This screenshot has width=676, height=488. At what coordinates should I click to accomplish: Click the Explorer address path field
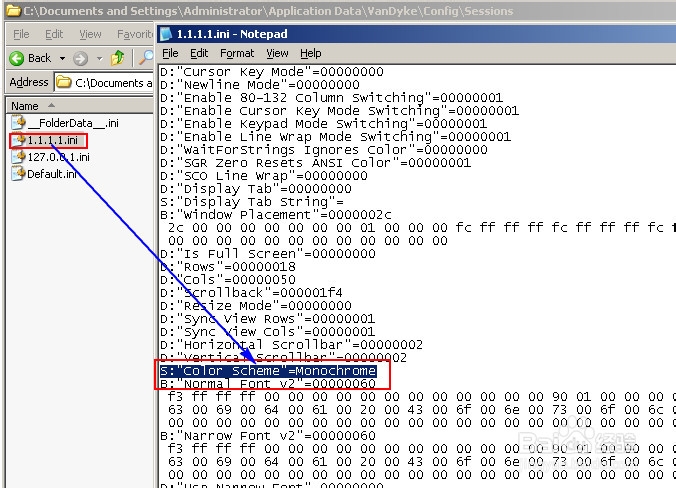click(103, 82)
